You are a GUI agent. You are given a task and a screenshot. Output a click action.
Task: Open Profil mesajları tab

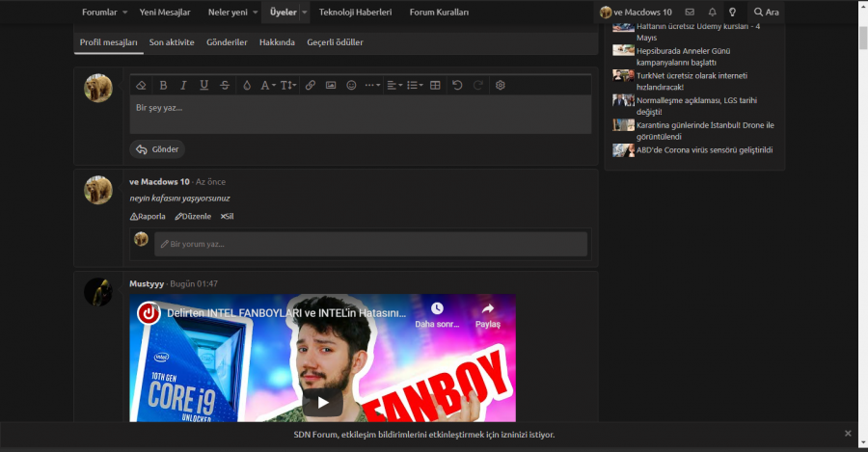coord(108,42)
